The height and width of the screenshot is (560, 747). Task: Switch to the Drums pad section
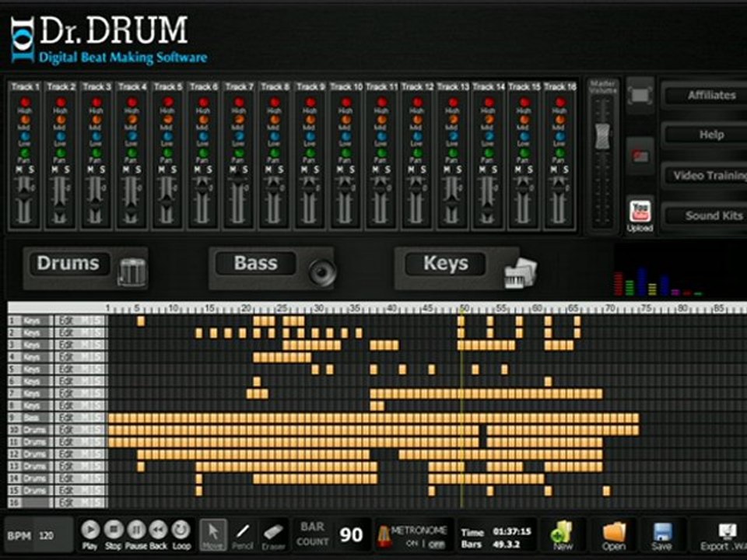click(68, 264)
